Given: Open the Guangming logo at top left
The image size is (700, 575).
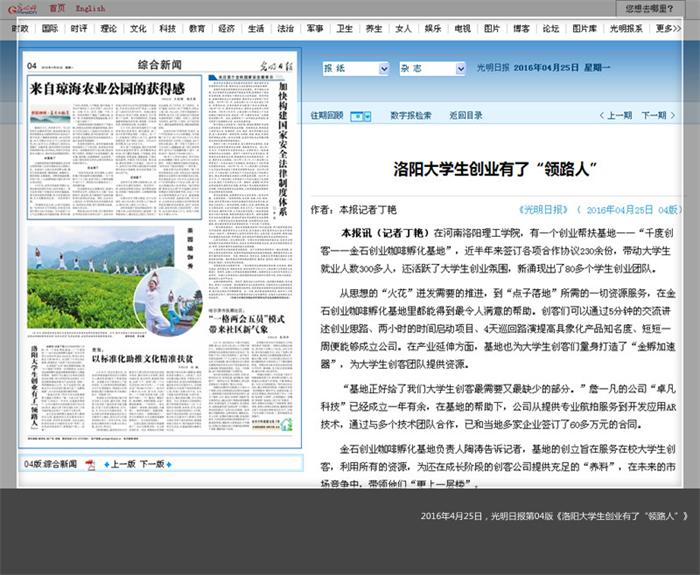Looking at the screenshot, I should [23, 8].
